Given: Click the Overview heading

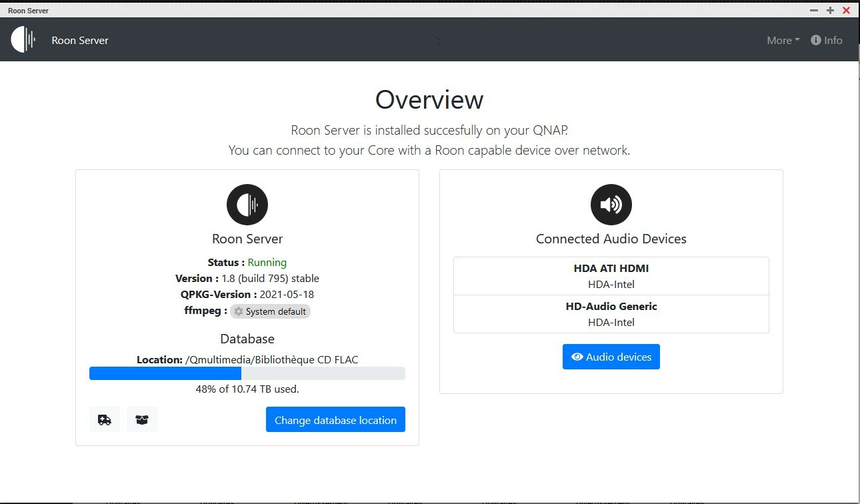Looking at the screenshot, I should pyautogui.click(x=429, y=99).
